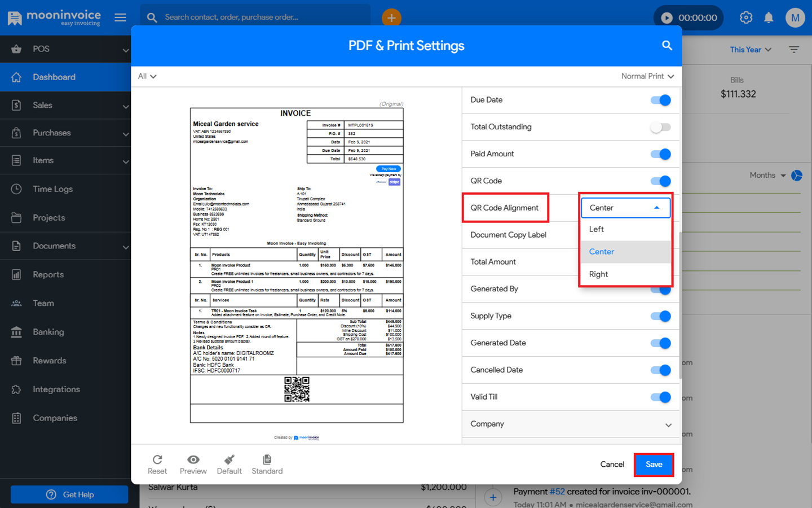The width and height of the screenshot is (812, 508).
Task: Open the Normal Print dropdown
Action: pyautogui.click(x=647, y=76)
